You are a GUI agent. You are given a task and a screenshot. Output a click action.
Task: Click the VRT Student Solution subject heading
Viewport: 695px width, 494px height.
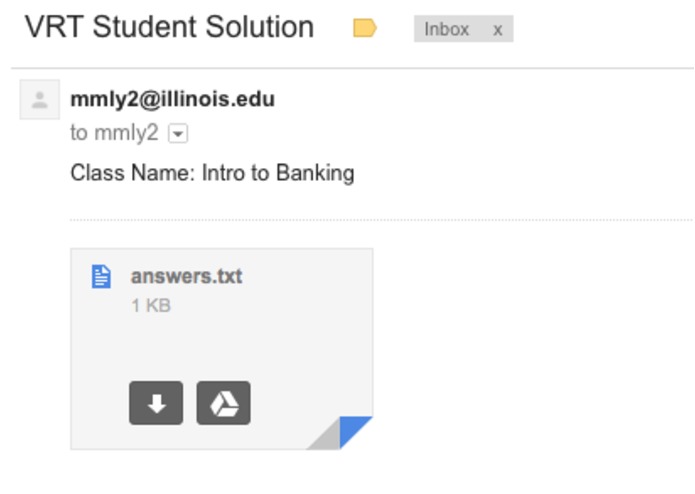(169, 27)
